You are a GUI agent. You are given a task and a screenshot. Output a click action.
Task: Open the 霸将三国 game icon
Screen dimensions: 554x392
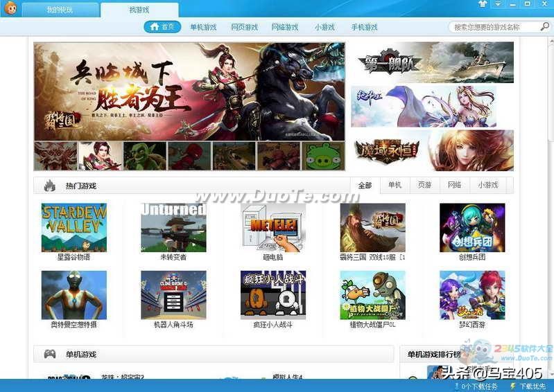[373, 228]
